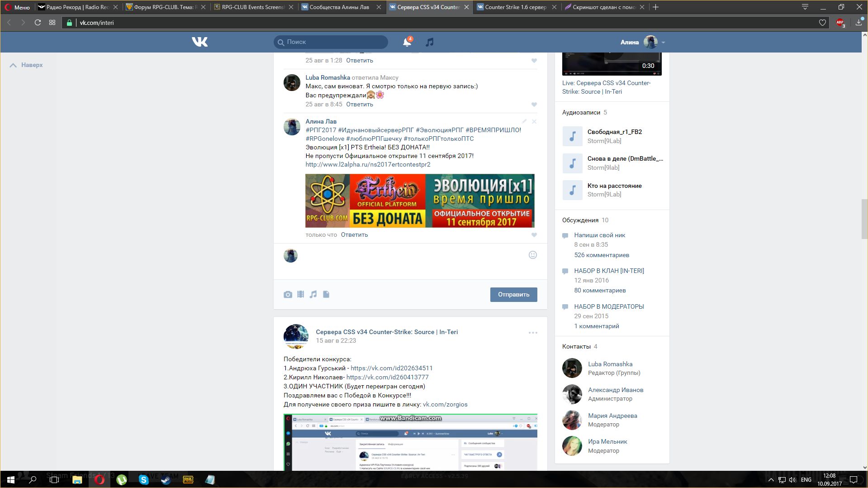Viewport: 868px width, 488px height.
Task: Open l2alpha.ru link in comment
Action: coord(368,165)
